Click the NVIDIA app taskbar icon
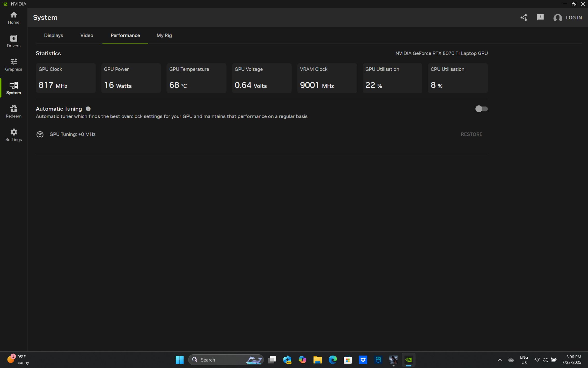This screenshot has width=588, height=368. pos(408,360)
